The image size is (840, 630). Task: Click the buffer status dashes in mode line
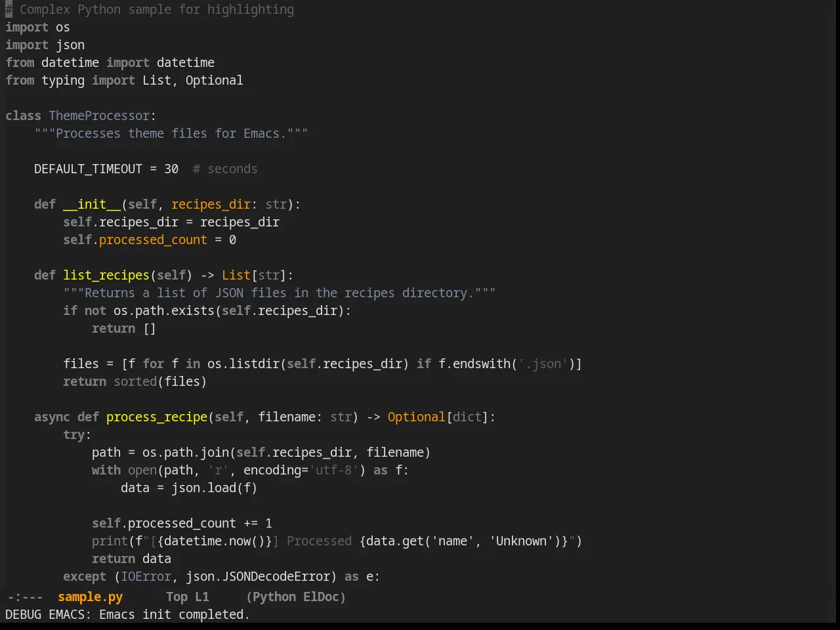(25, 597)
